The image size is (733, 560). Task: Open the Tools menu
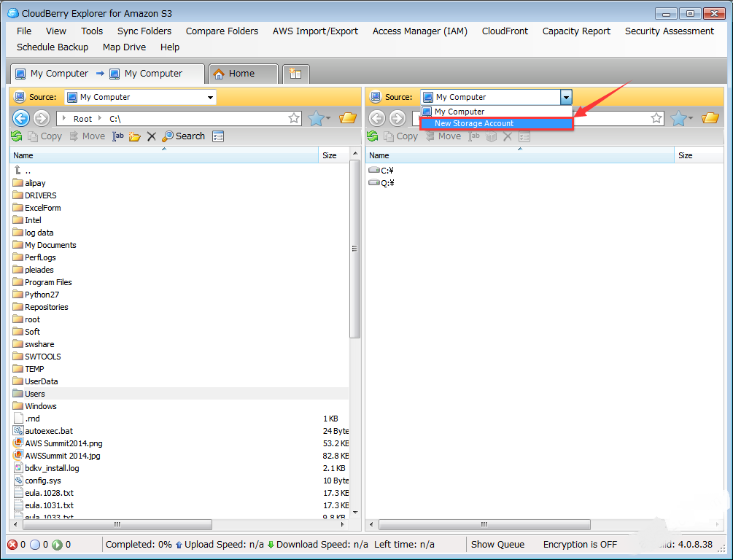(92, 31)
